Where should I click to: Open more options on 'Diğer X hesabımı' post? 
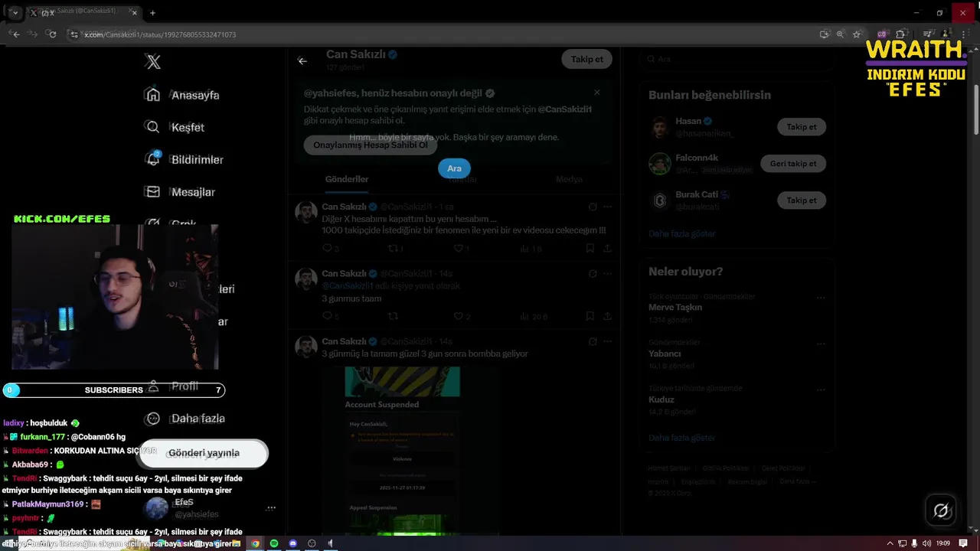click(x=607, y=207)
